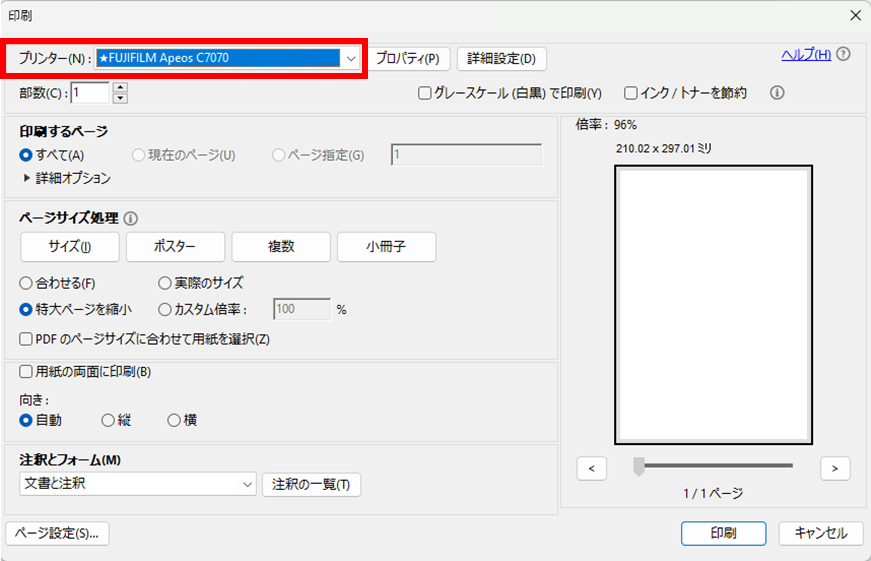Choose カスタム倍率 radio option
Viewport: 871px width, 561px height.
coord(164,309)
